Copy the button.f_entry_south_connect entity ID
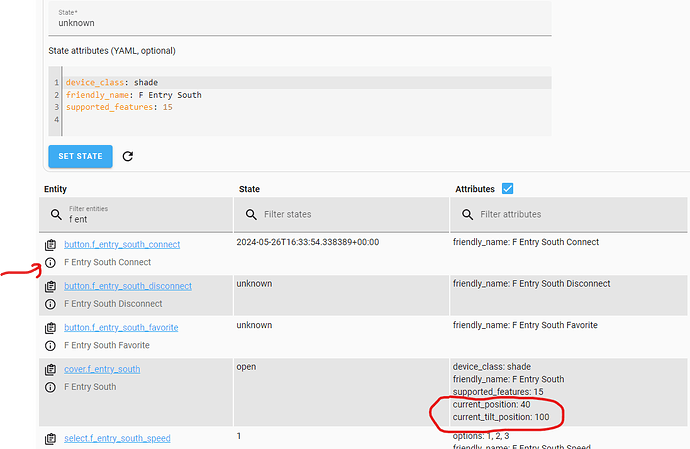This screenshot has width=690, height=449. [50, 244]
